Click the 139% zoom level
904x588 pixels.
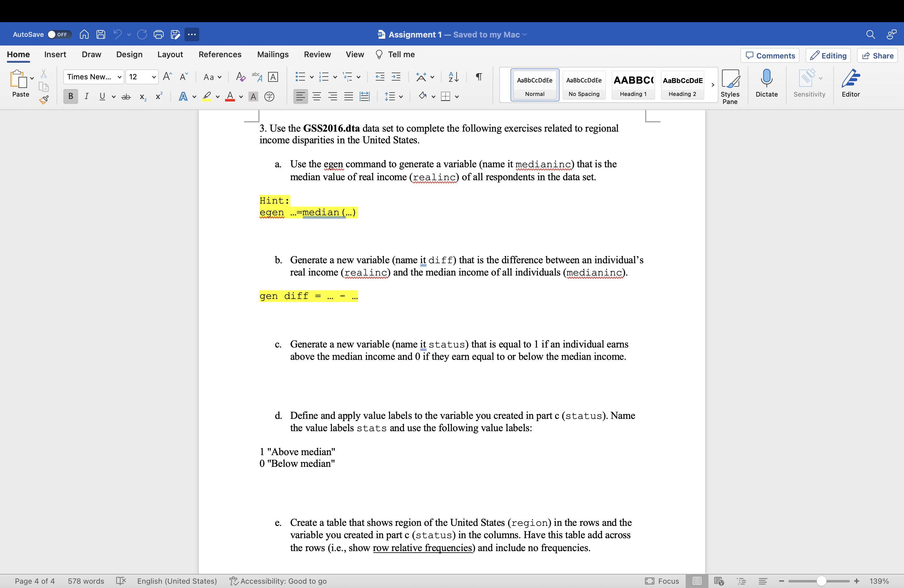(x=879, y=581)
